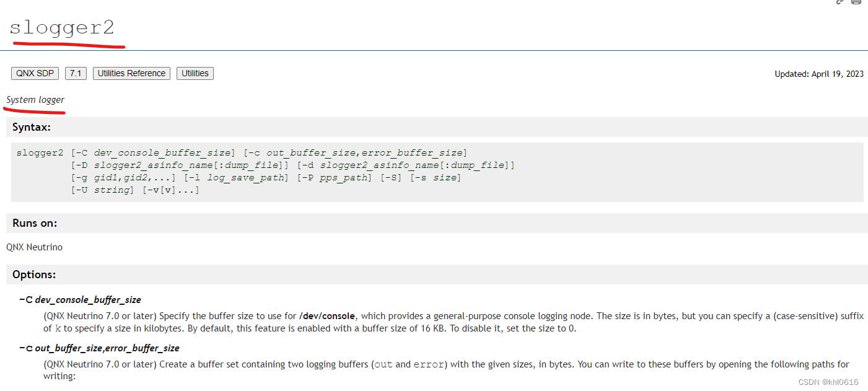Click the -c out_buffer_size,error_buffer_size option heading
Screen dimensions: 868x391
(100, 348)
